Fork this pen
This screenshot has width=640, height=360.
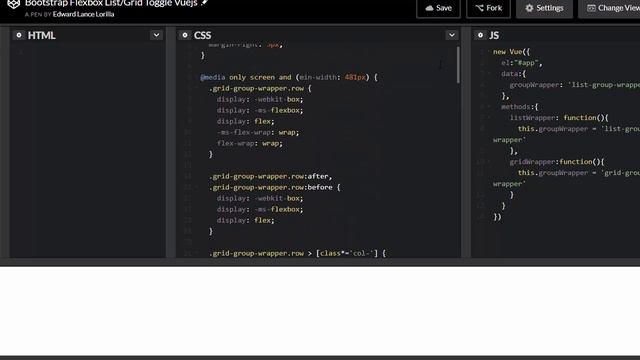point(488,8)
